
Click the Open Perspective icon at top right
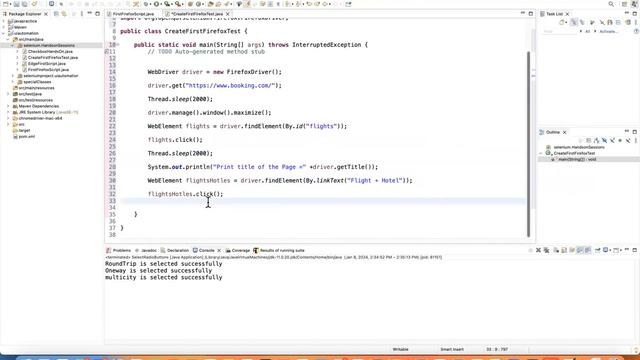624,4
